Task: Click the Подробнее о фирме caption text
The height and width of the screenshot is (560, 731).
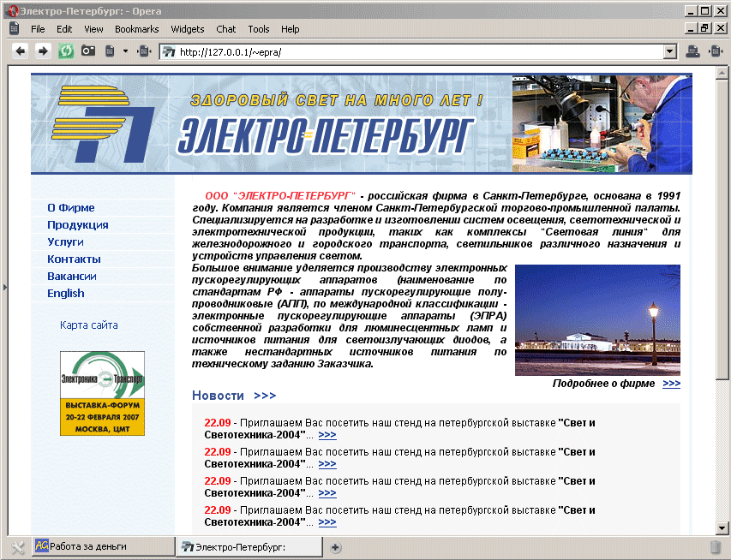Action: (603, 384)
